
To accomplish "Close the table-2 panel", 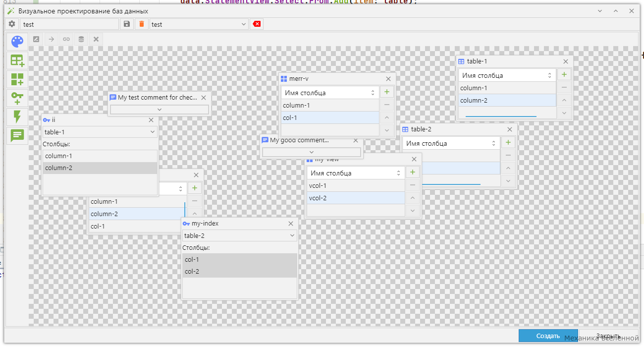I will pyautogui.click(x=510, y=129).
